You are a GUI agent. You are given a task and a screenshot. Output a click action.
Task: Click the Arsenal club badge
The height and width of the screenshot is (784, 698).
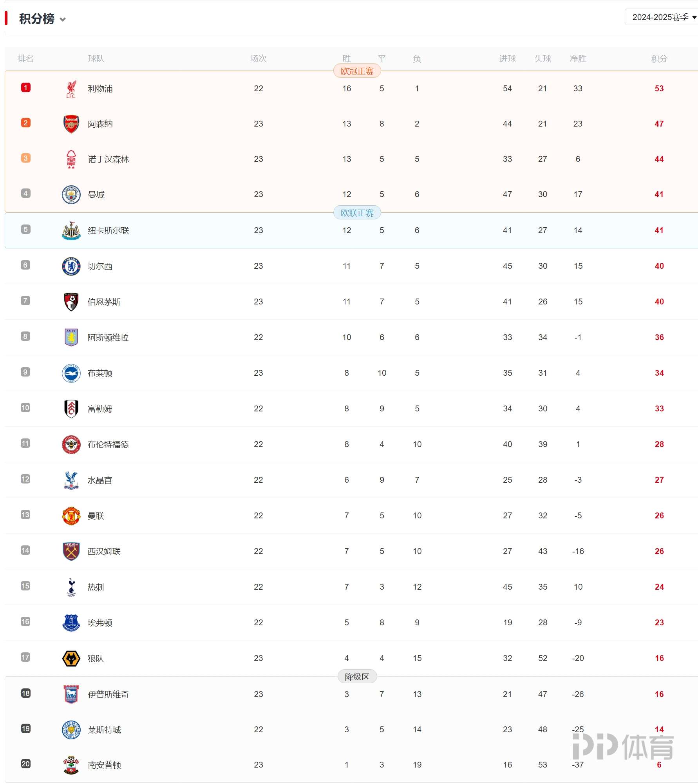point(71,124)
